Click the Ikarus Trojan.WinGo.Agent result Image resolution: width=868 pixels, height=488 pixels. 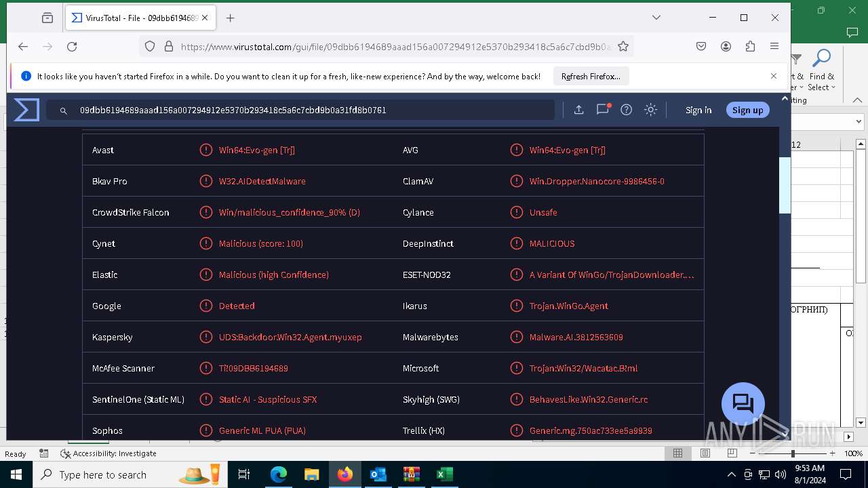(x=569, y=306)
